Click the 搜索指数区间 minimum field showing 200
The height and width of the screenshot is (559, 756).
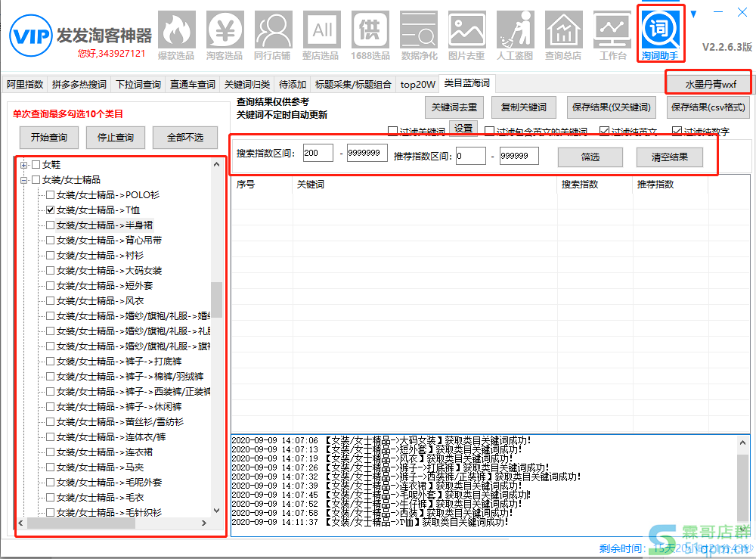click(x=318, y=154)
